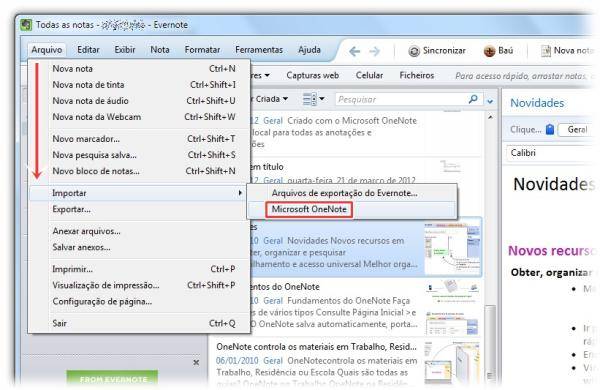600x390 pixels.
Task: Choose Novo bloco de notas...
Action: point(140,171)
